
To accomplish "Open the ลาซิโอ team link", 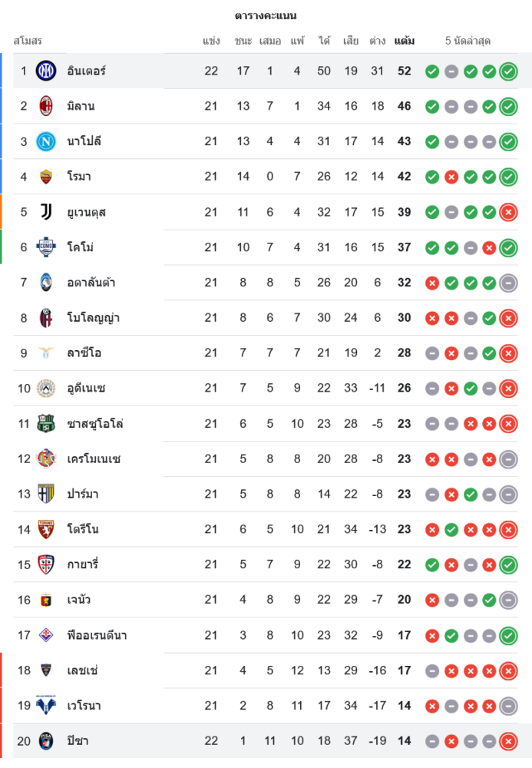I will [x=84, y=353].
